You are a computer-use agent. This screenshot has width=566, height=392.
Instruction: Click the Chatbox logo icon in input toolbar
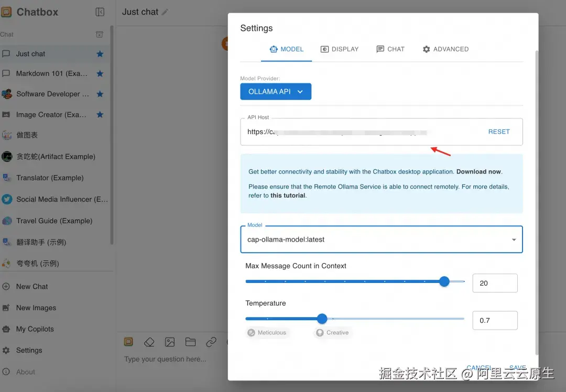pyautogui.click(x=128, y=342)
